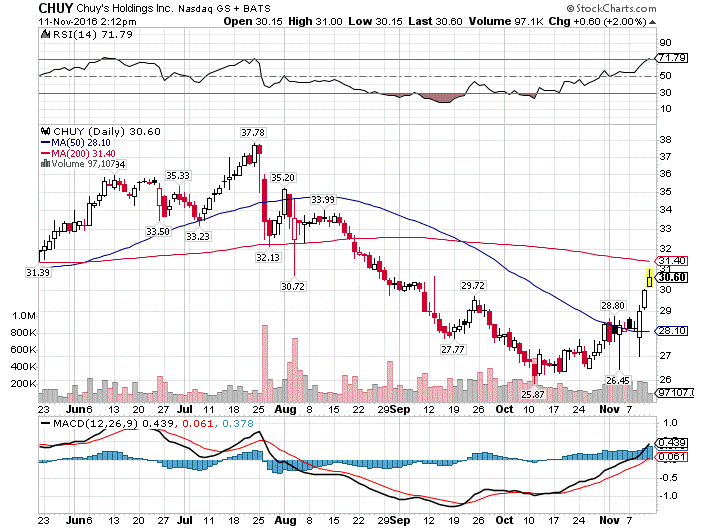This screenshot has height=531, width=702.
Task: Click the 33.99 price annotation
Action: tap(323, 200)
